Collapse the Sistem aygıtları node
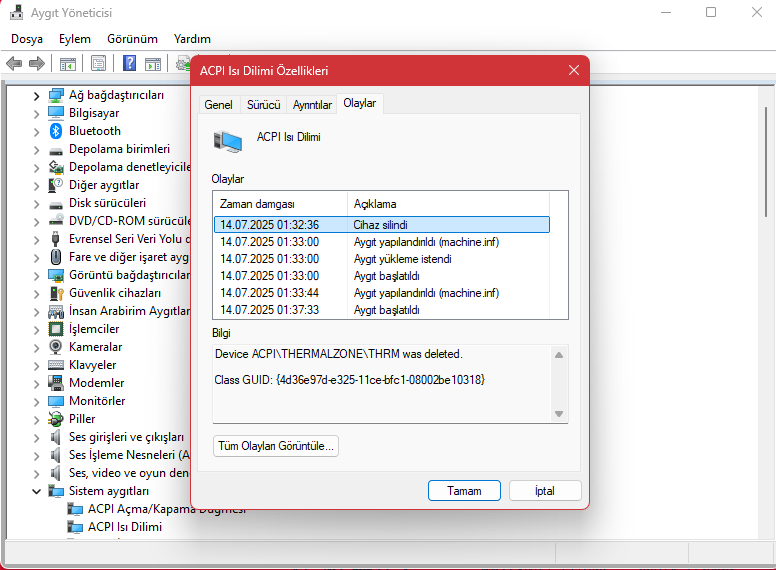The image size is (776, 570). (x=36, y=491)
